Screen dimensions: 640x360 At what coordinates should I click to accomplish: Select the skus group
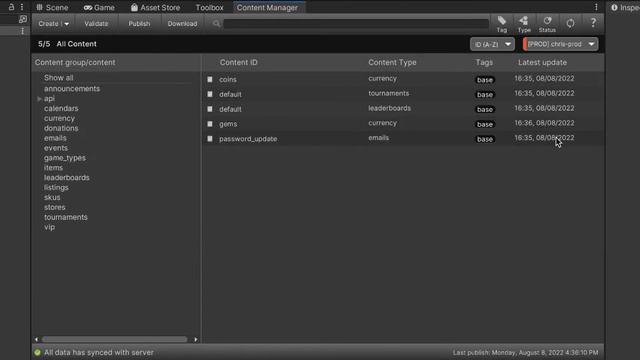tap(52, 197)
